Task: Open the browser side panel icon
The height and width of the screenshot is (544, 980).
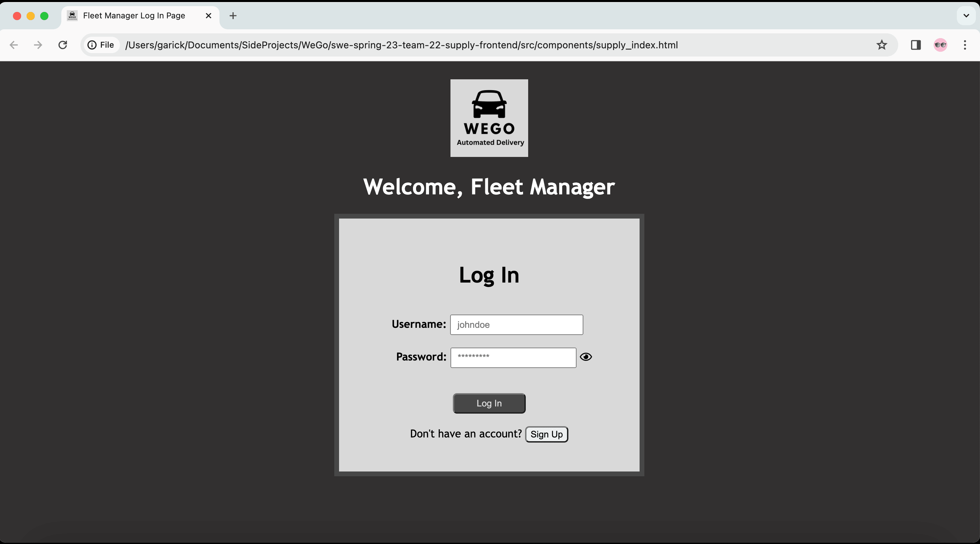Action: point(915,45)
